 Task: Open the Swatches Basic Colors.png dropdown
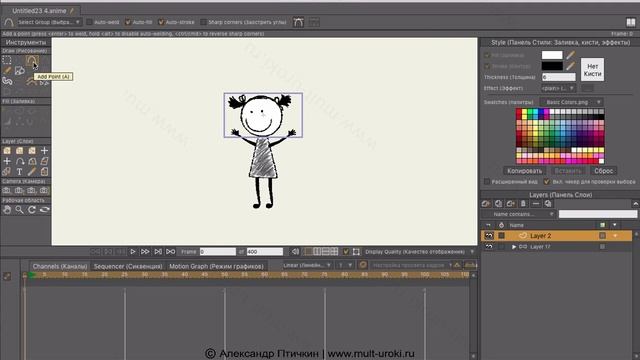[x=572, y=102]
